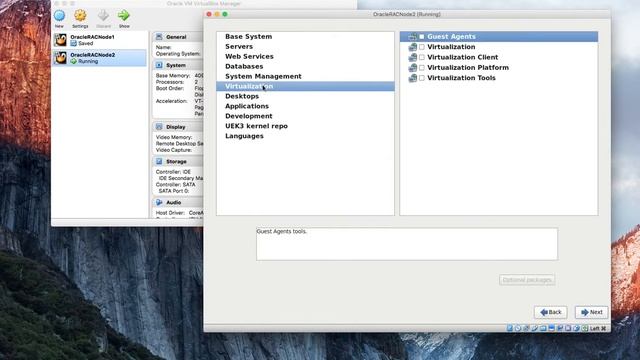Open Settings gear icon in VirtualBox Manager
The image size is (640, 360).
click(80, 16)
